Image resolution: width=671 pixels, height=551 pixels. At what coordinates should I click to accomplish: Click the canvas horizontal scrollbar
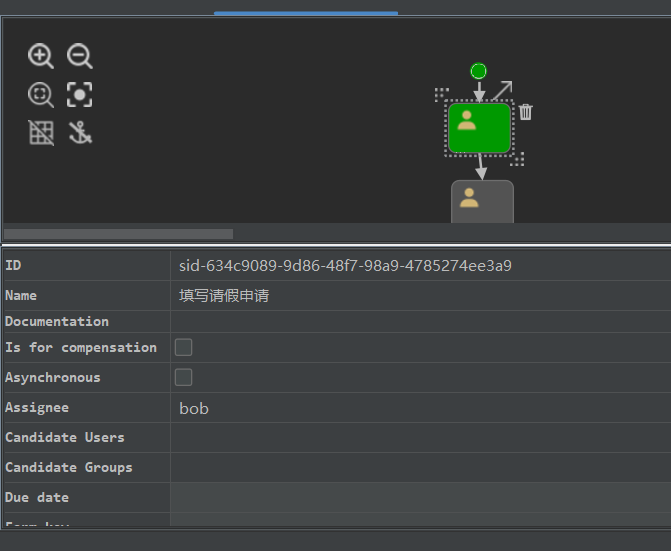point(118,234)
